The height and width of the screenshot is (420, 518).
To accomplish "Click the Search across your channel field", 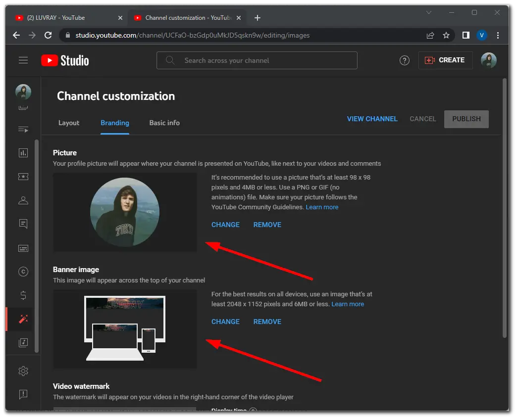I will coord(257,60).
